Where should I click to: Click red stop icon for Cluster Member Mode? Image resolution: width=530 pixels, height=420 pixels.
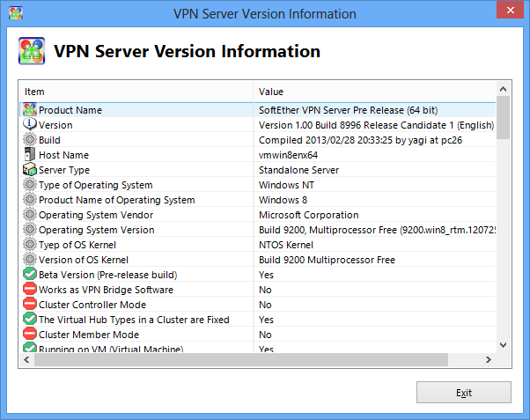(29, 334)
